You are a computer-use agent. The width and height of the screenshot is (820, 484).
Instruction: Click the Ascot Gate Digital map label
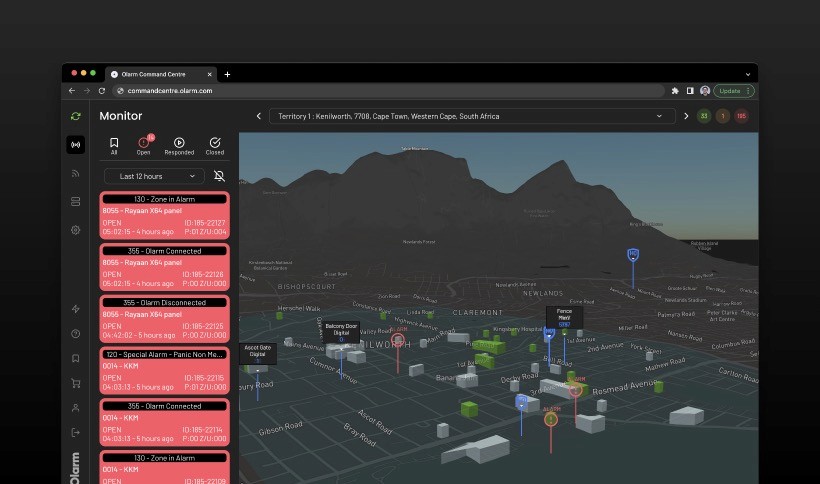[x=257, y=353]
